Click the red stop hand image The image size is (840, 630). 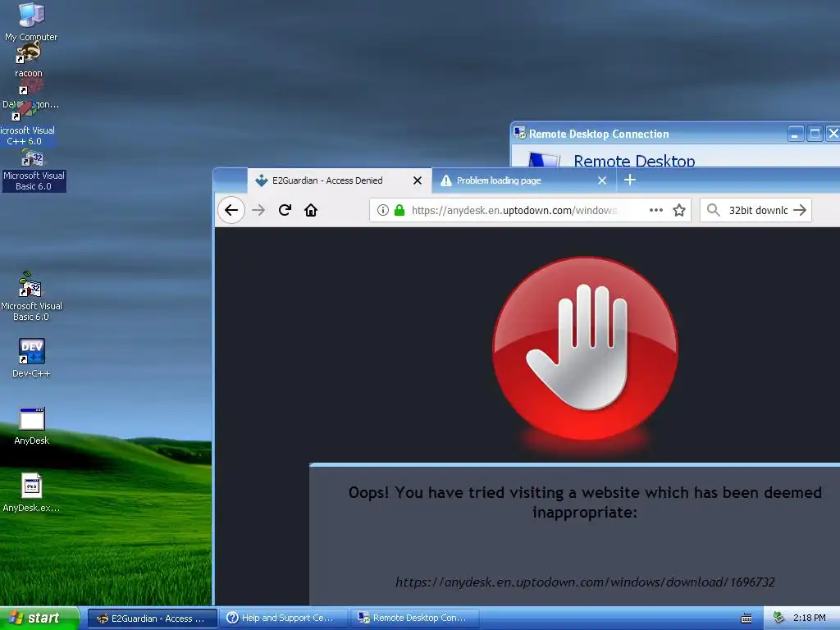pyautogui.click(x=585, y=348)
